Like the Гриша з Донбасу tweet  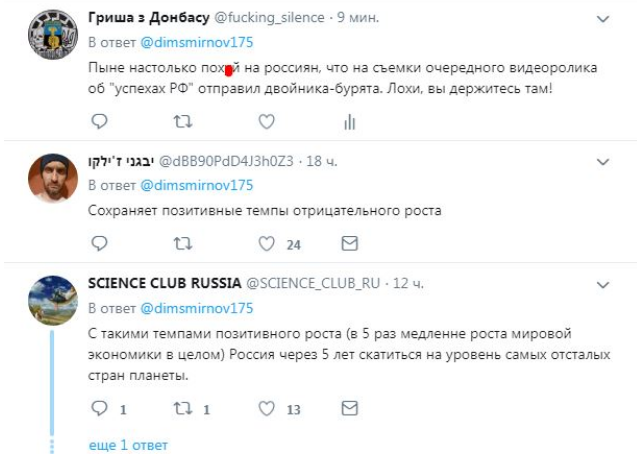[x=266, y=122]
